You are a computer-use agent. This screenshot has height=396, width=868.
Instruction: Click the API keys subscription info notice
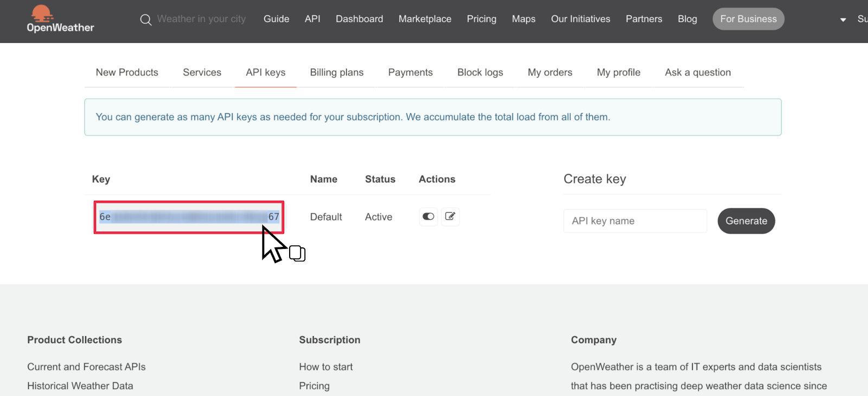pyautogui.click(x=433, y=117)
